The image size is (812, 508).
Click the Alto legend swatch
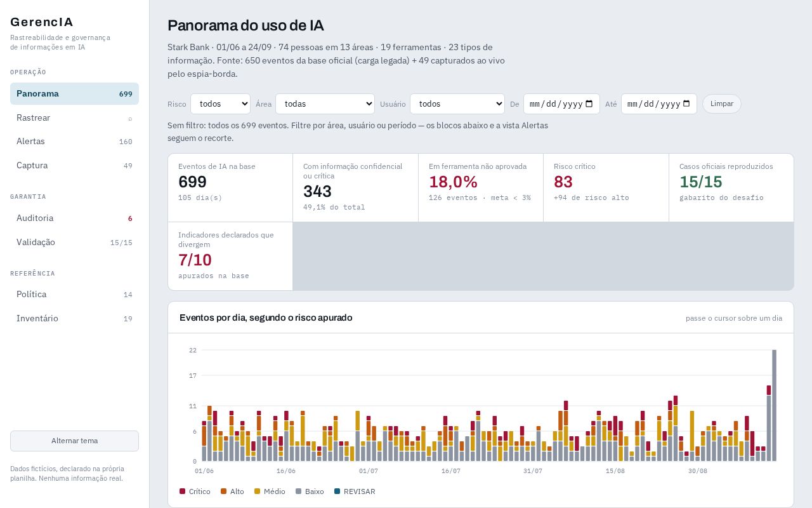(224, 491)
